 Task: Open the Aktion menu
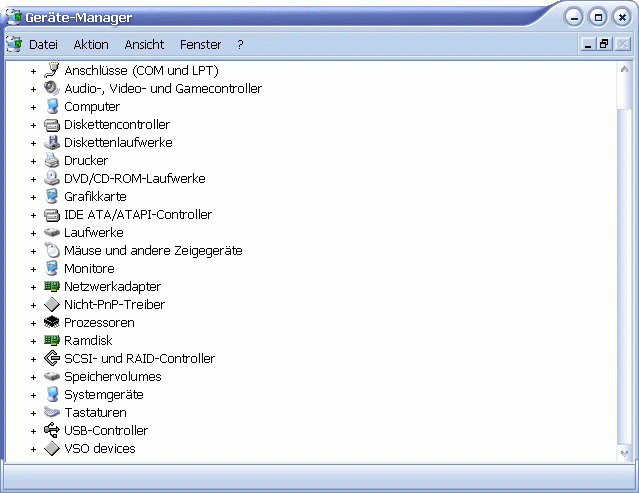click(91, 45)
